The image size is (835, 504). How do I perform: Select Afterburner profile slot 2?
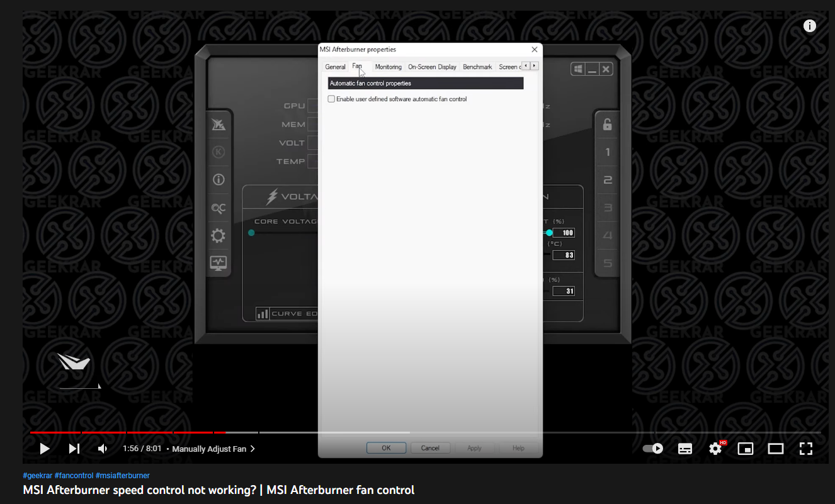click(608, 180)
